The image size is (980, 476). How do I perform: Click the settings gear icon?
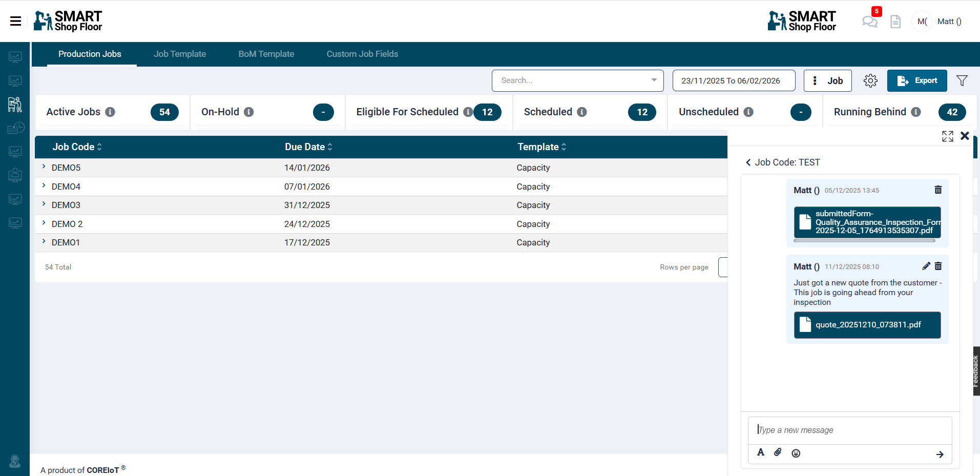[x=870, y=81]
